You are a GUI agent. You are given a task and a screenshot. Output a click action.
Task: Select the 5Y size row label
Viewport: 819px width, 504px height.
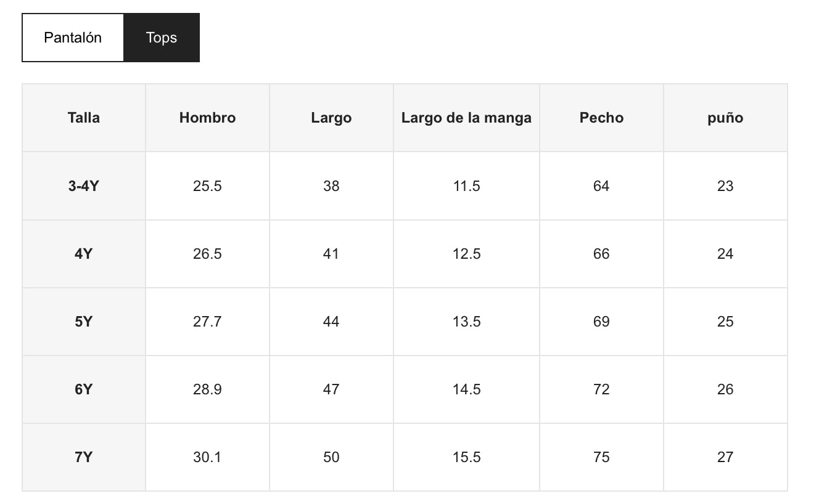point(84,322)
